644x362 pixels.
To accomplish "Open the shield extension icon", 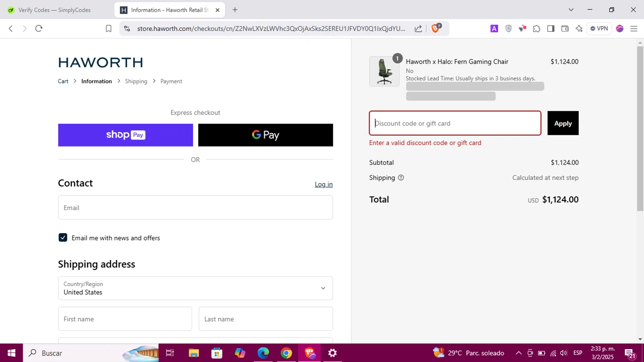I will coord(508,28).
